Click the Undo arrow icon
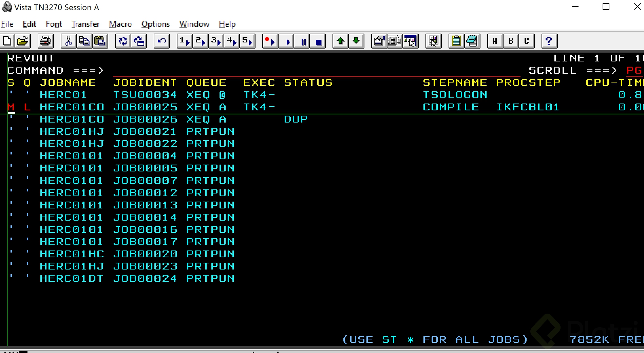 [162, 41]
